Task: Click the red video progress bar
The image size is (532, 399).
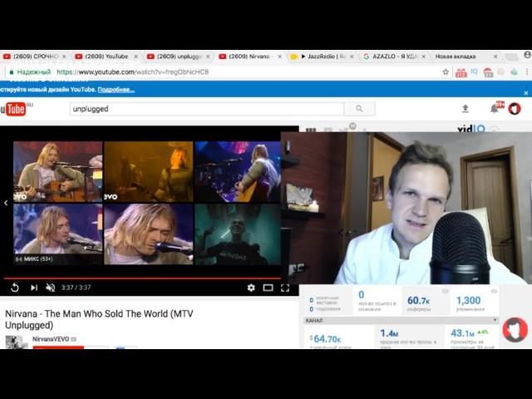Action: (x=142, y=278)
